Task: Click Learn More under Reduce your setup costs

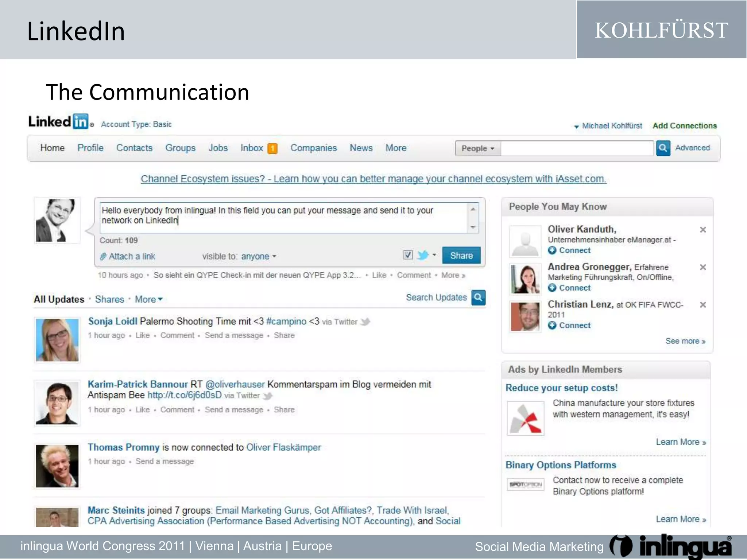Action: (681, 442)
